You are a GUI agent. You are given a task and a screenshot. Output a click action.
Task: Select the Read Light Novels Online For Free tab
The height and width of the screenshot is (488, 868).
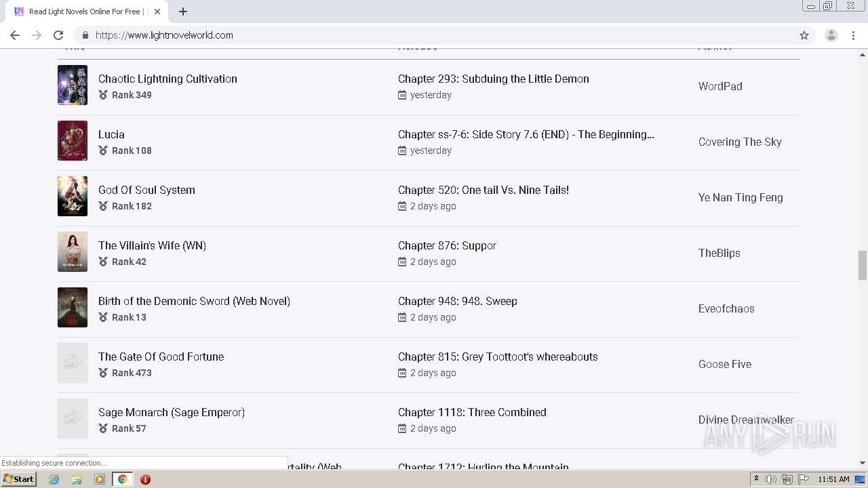87,12
